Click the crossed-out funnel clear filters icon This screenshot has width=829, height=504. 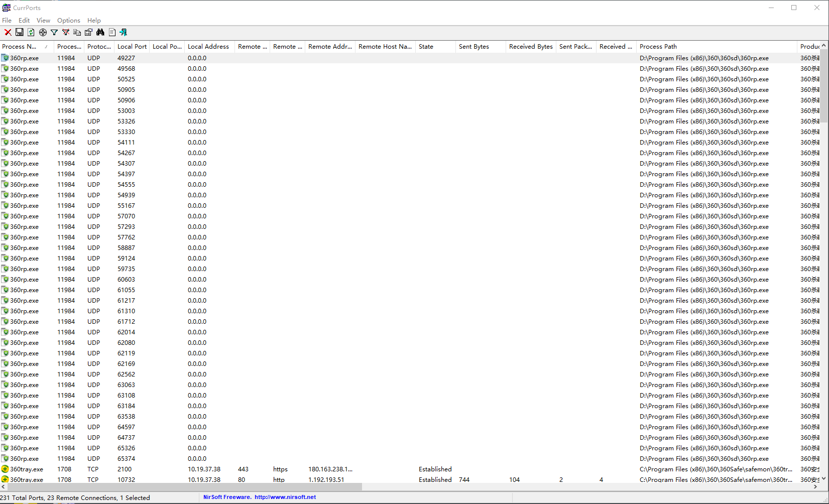click(66, 32)
